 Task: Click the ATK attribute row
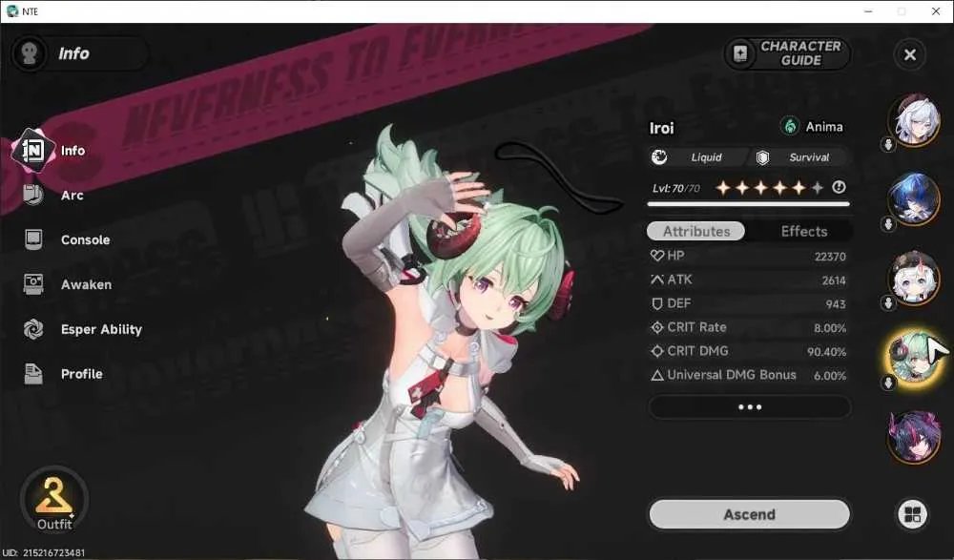748,280
